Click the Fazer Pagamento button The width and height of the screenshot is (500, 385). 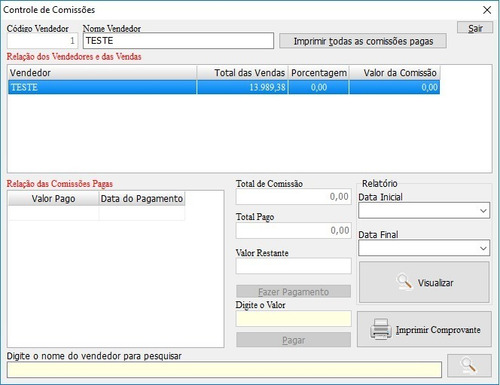click(x=293, y=292)
